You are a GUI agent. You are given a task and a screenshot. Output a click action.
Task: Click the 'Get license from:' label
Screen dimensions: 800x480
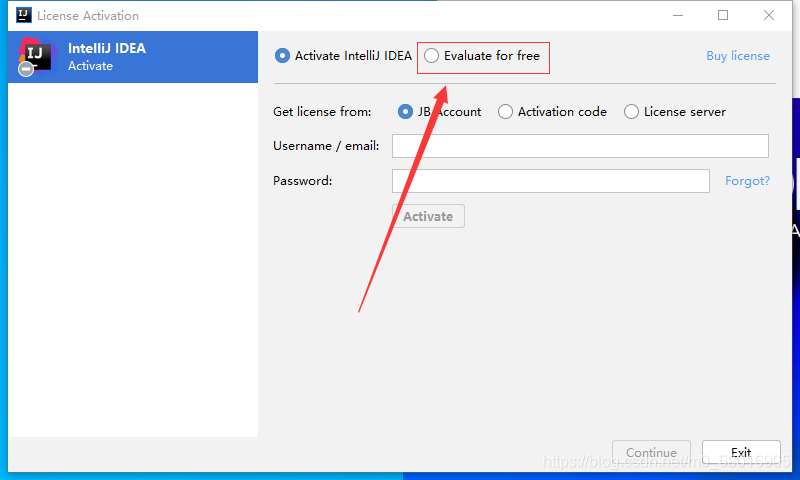pyautogui.click(x=322, y=112)
